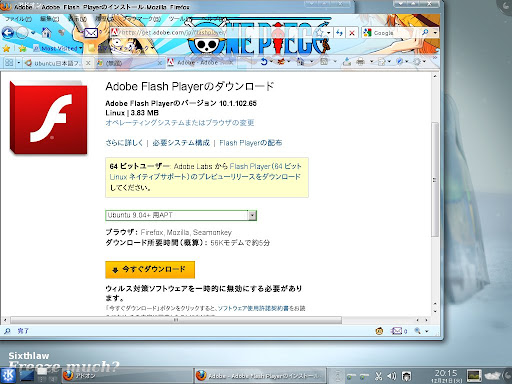The height and width of the screenshot is (384, 512).
Task: Click the scissors Klipper tray icon
Action: click(378, 376)
